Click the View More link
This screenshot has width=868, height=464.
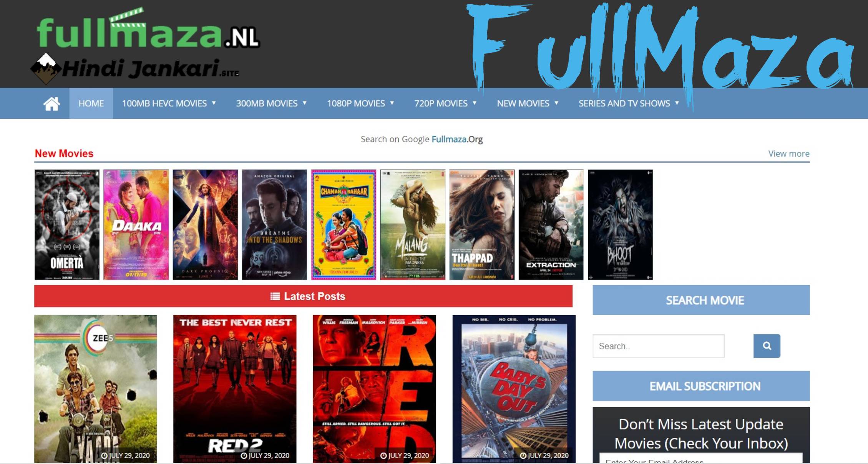[789, 153]
